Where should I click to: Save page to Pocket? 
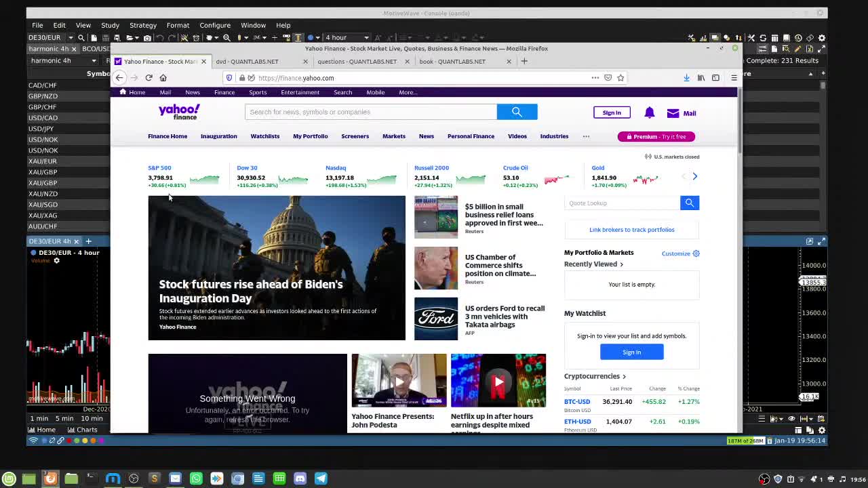point(608,78)
